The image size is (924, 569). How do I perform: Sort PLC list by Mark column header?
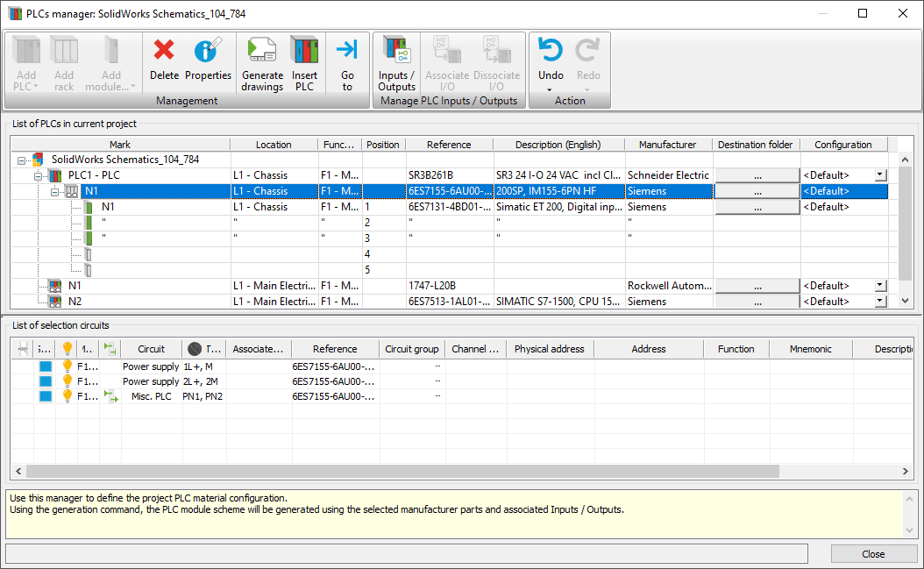pos(120,145)
